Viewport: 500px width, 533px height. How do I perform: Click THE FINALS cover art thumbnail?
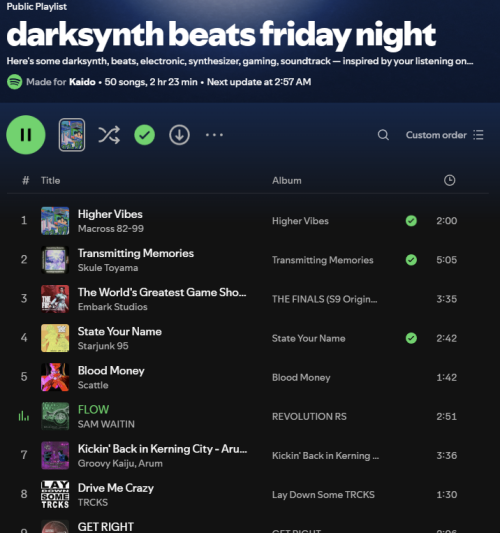click(x=55, y=299)
